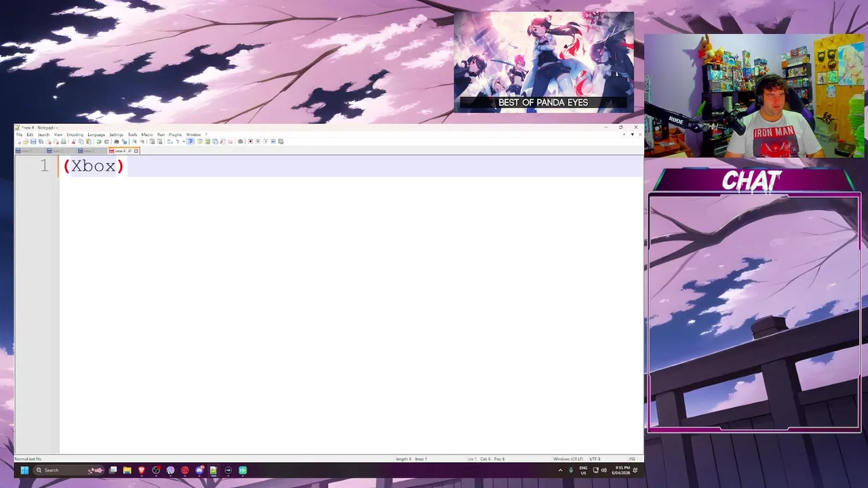Image resolution: width=868 pixels, height=488 pixels.
Task: Click the Open file toolbar icon
Action: point(25,142)
